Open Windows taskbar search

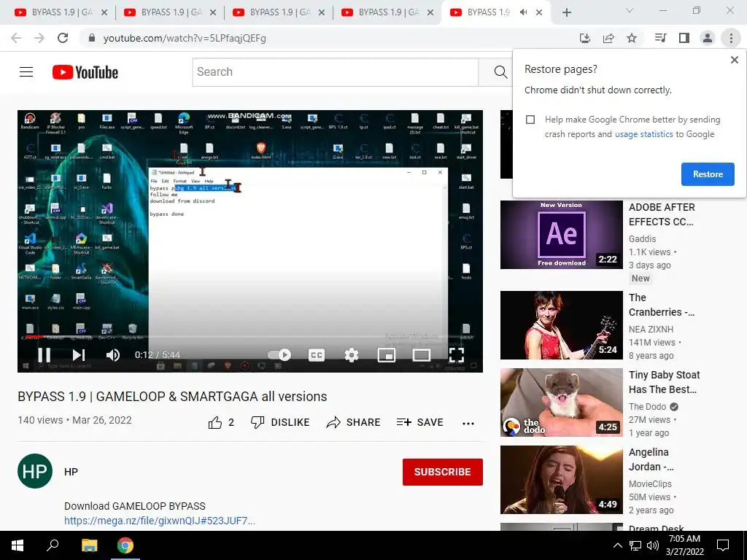(53, 545)
